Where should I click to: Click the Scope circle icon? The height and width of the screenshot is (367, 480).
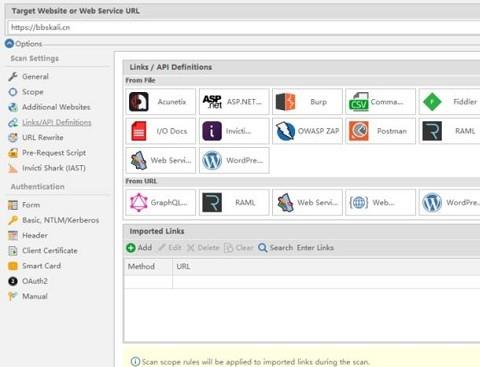[x=13, y=92]
